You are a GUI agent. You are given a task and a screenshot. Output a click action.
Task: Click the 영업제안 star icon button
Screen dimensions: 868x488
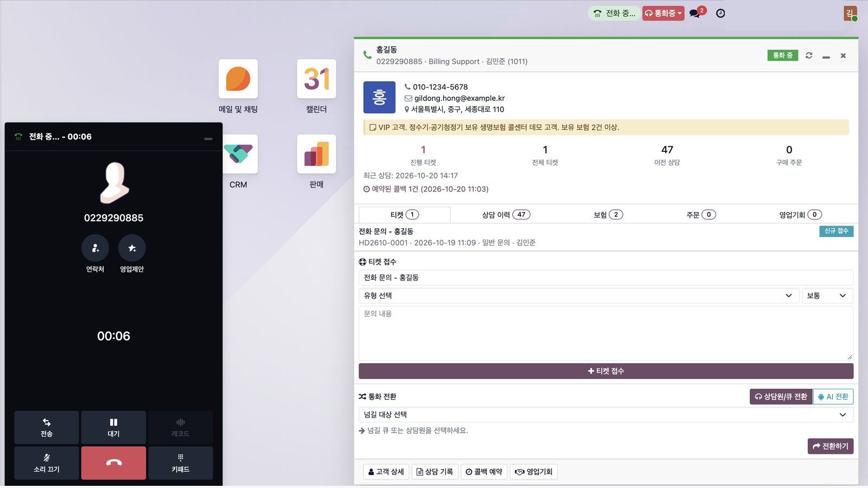[132, 248]
